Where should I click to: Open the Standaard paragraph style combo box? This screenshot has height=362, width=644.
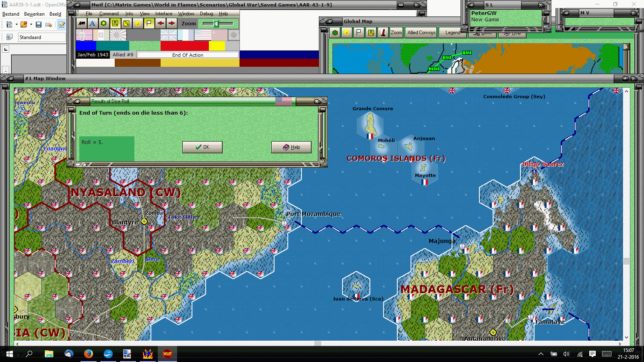(42, 37)
